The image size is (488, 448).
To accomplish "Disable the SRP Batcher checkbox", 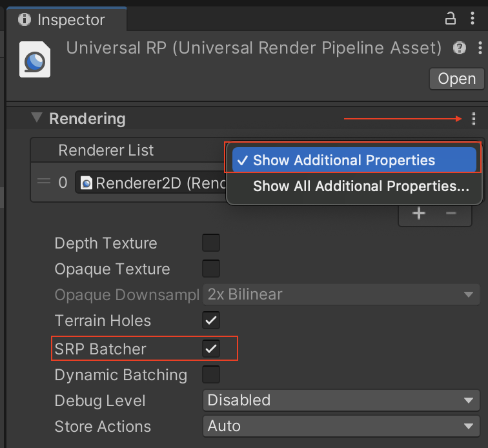I will click(x=211, y=349).
